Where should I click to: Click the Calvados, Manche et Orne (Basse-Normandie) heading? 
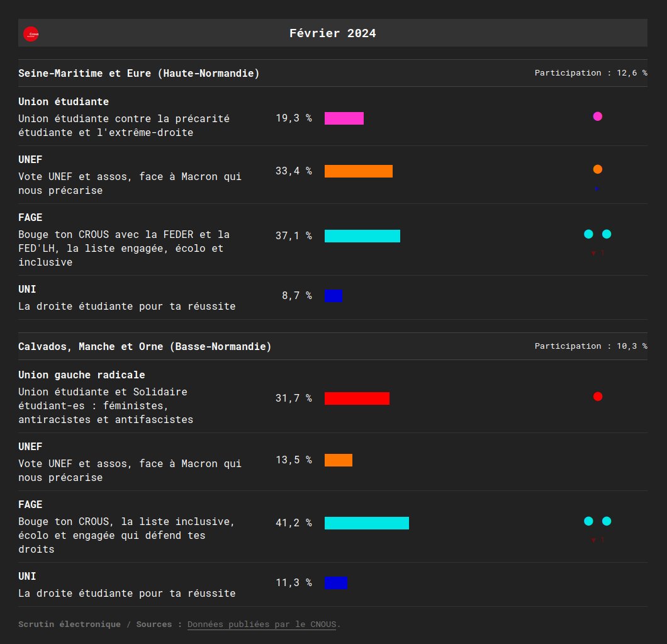tap(145, 346)
